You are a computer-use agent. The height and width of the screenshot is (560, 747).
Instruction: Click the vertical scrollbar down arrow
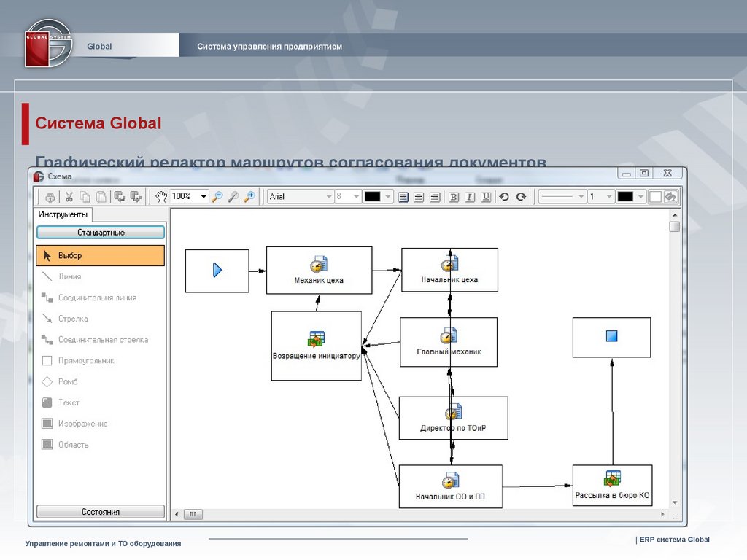tap(675, 503)
